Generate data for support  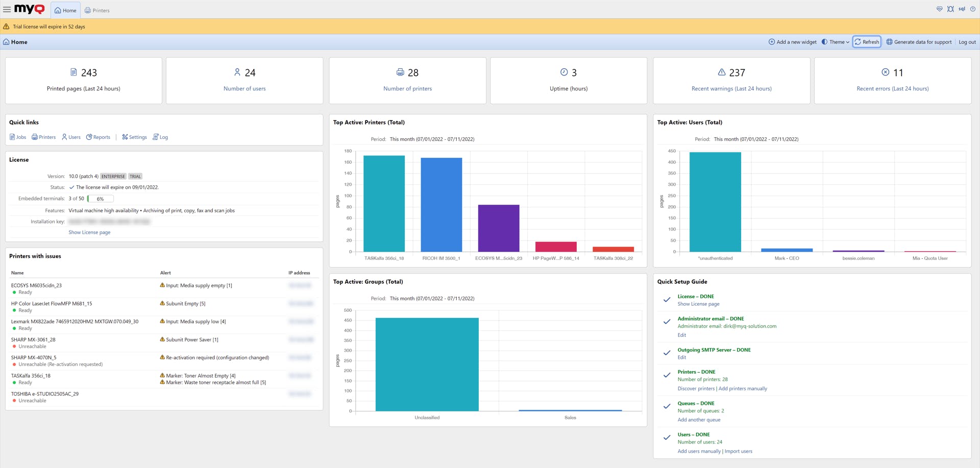tap(919, 42)
